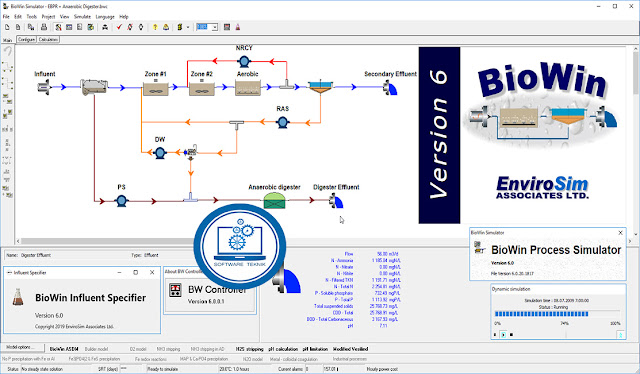
Task: Select the Aerobic bioreactor icon
Action: tap(248, 88)
